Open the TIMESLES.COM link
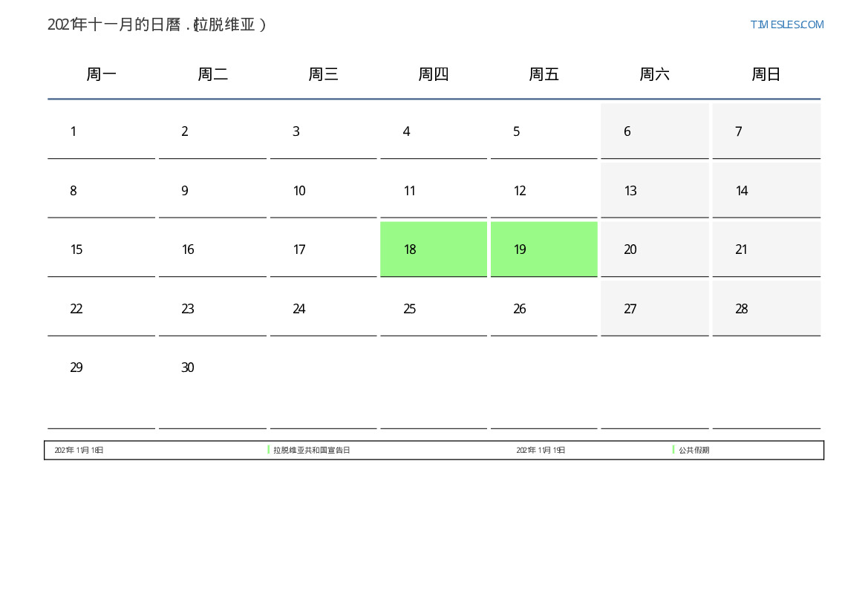 [786, 25]
